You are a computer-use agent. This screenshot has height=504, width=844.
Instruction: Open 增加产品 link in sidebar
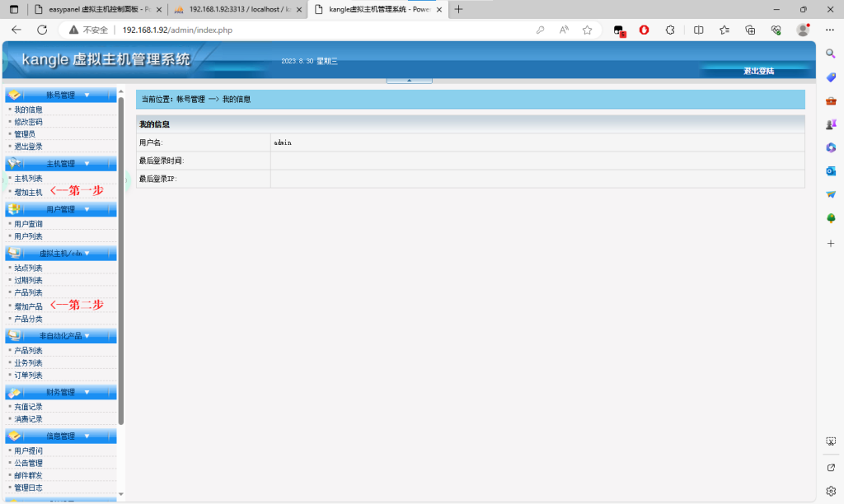pyautogui.click(x=28, y=306)
